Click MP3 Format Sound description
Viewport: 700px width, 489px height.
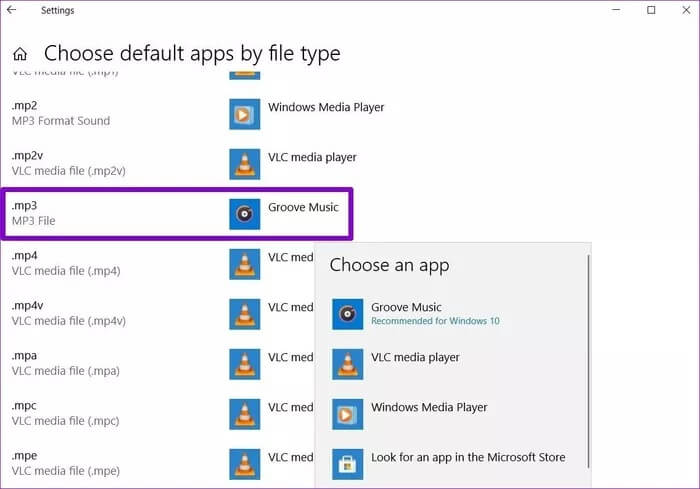61,121
